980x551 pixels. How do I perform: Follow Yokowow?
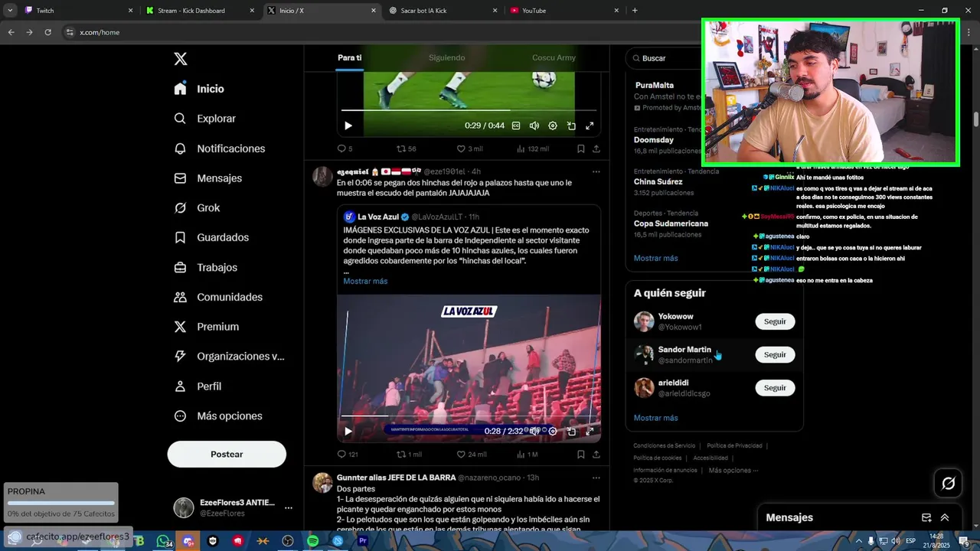point(775,321)
